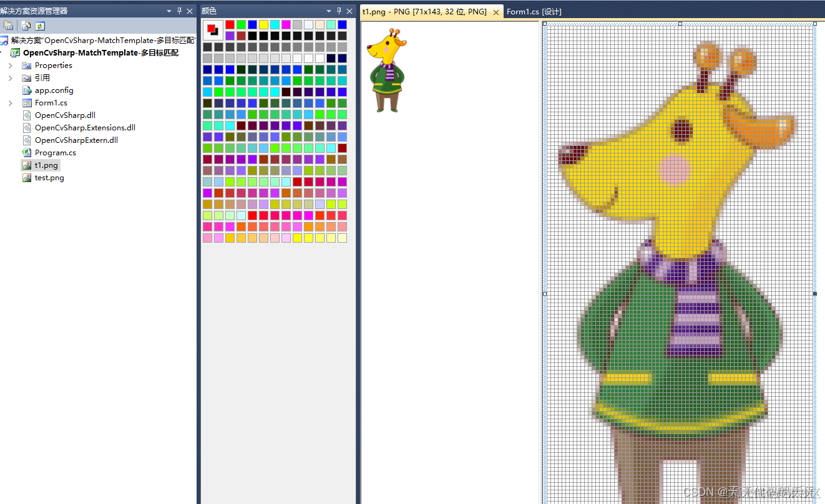Pick the yellow swatch in top palette row
The image size is (825, 504).
(x=263, y=24)
